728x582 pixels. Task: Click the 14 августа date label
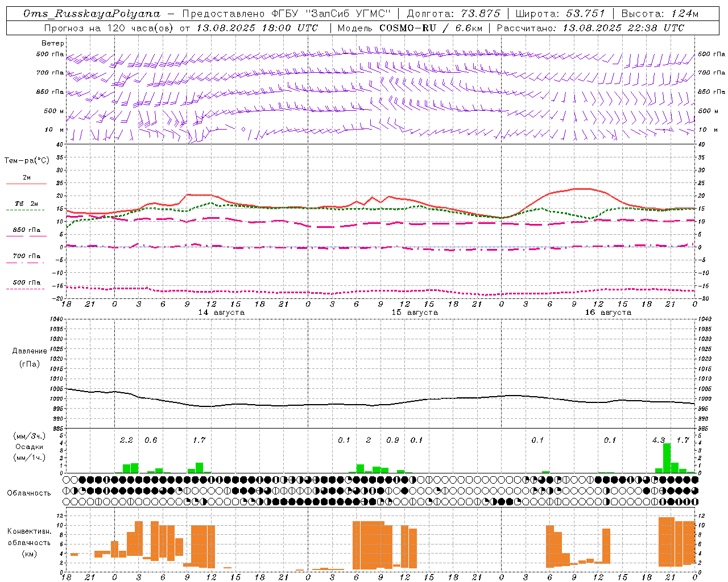(x=221, y=313)
